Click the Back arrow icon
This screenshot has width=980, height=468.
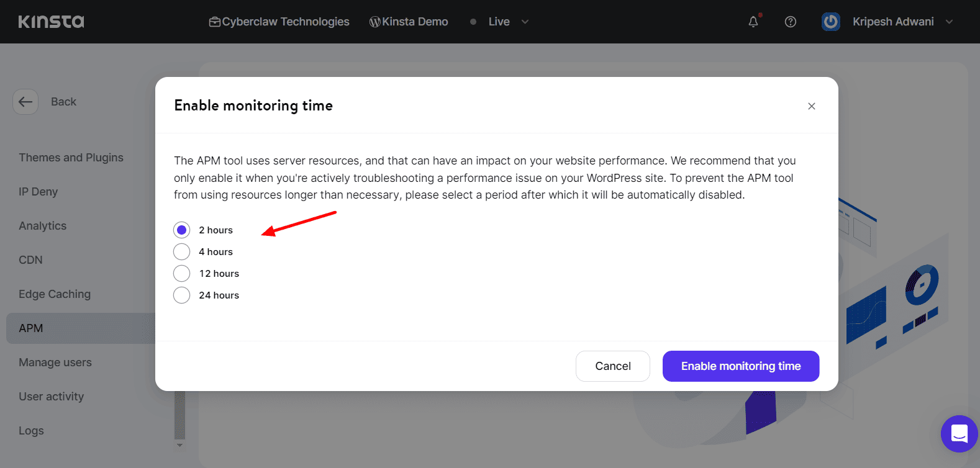[x=25, y=102]
